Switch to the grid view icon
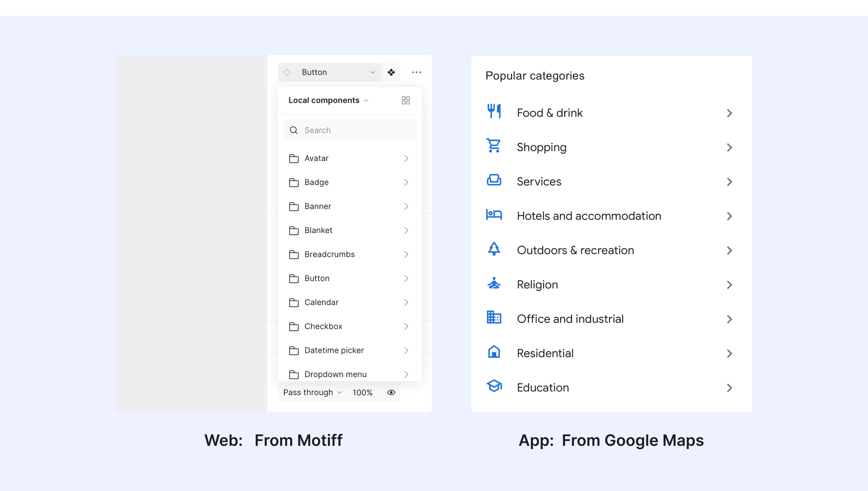The image size is (868, 491). (x=406, y=100)
